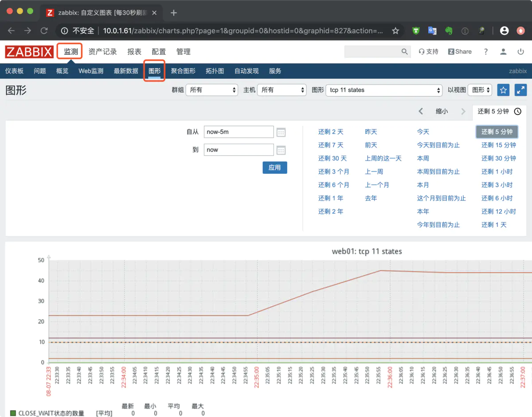Image resolution: width=532 pixels, height=417 pixels.
Task: Open calendar picker for 自从 field
Action: coord(281,132)
